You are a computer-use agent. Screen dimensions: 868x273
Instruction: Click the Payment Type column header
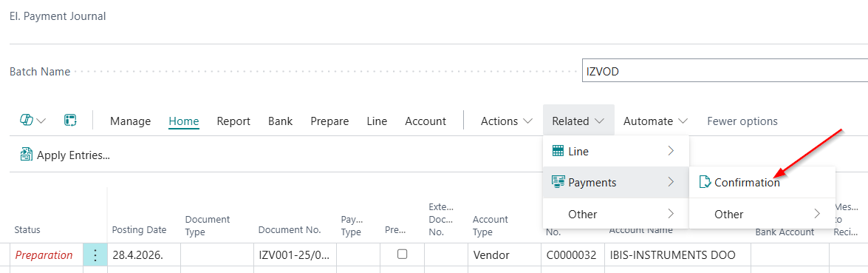click(352, 225)
